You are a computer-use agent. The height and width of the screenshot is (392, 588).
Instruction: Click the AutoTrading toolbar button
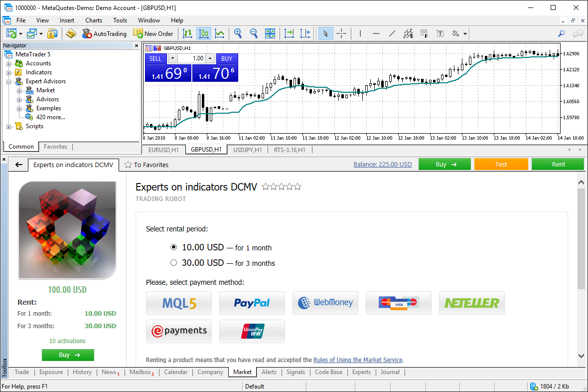click(x=104, y=34)
